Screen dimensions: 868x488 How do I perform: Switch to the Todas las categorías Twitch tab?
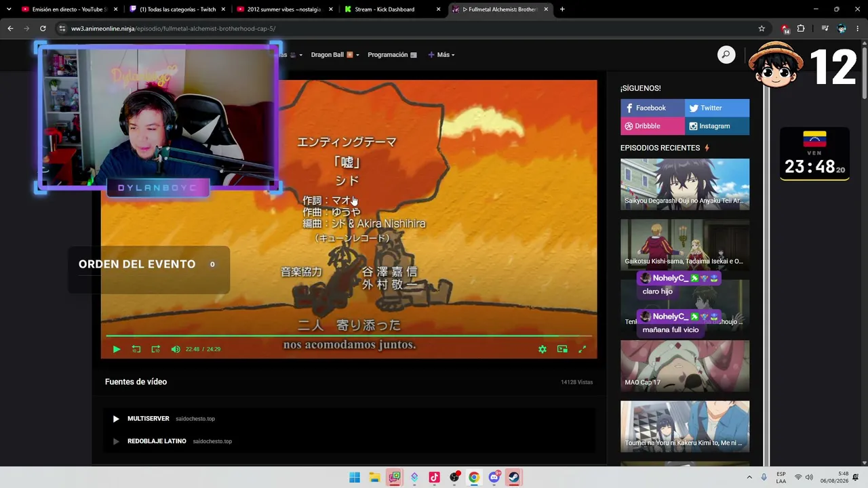[178, 9]
